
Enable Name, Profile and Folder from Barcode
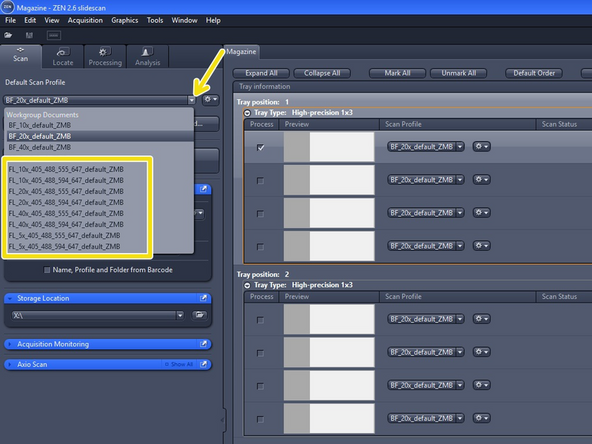click(x=47, y=270)
